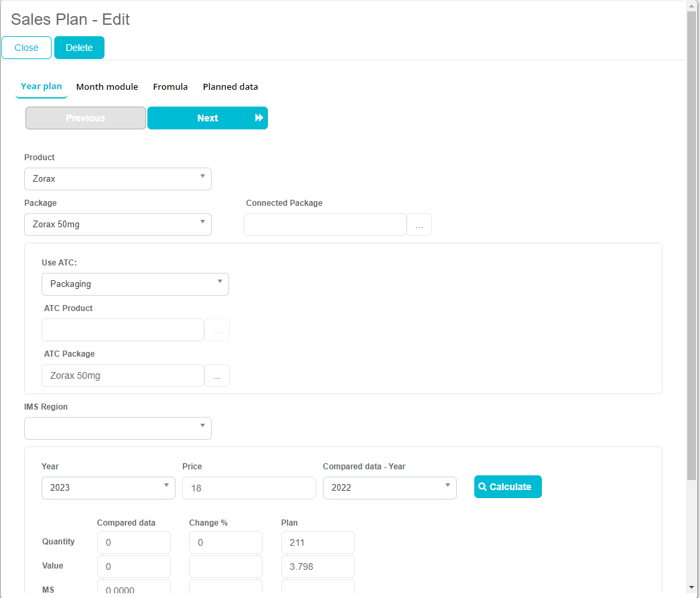The image size is (700, 598).
Task: Click the ATC Product ellipsis browse button
Action: point(217,331)
